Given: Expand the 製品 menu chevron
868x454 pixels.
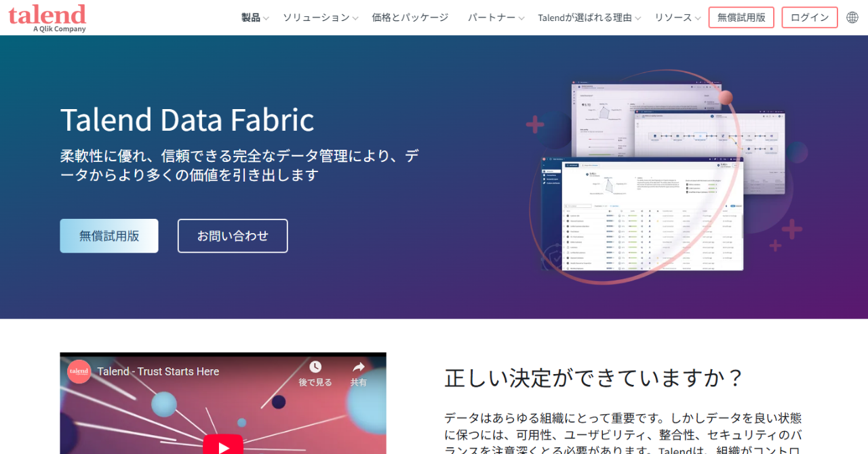Looking at the screenshot, I should pos(266,18).
